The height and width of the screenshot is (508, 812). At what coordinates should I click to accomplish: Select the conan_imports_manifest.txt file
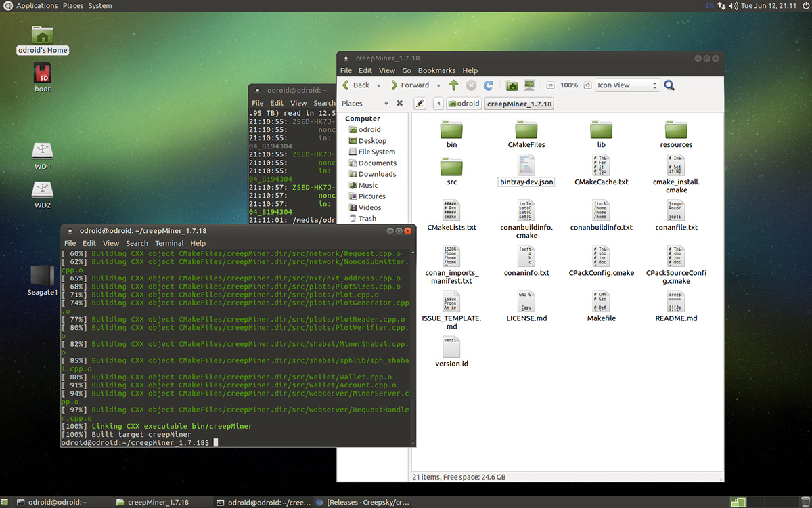click(x=451, y=265)
